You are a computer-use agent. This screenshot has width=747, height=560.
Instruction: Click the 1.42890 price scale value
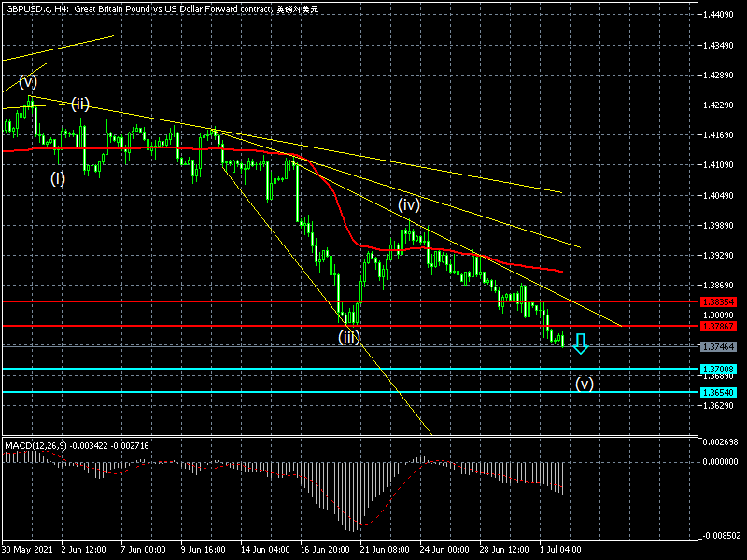(718, 76)
